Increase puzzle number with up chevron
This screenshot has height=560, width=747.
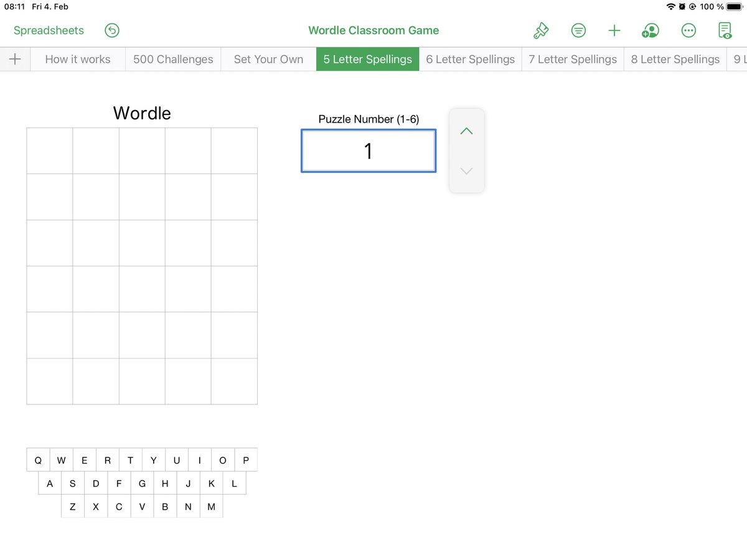pos(466,131)
